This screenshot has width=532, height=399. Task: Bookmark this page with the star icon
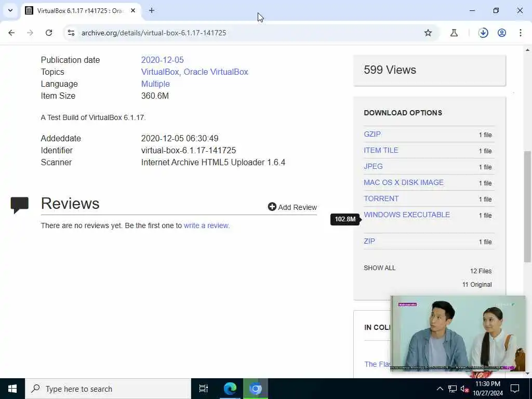click(x=428, y=33)
